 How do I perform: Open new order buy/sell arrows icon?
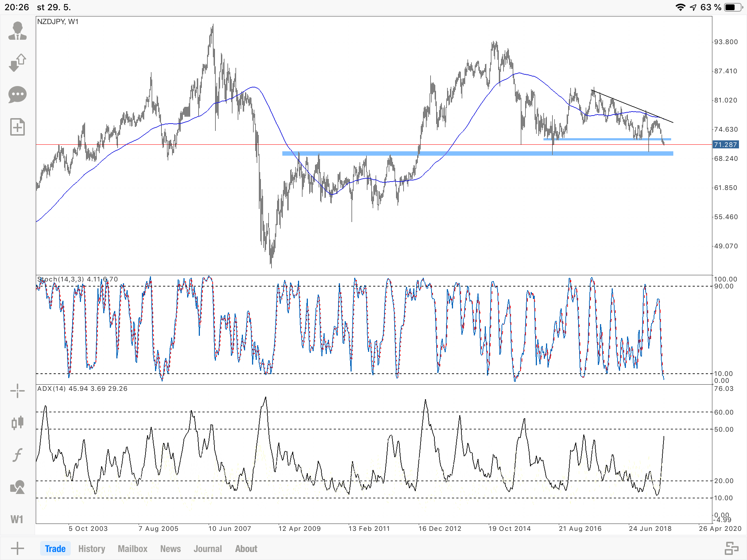click(x=17, y=63)
